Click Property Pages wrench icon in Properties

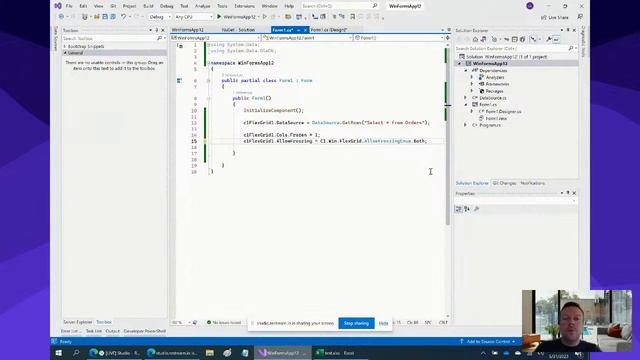pyautogui.click(x=476, y=209)
